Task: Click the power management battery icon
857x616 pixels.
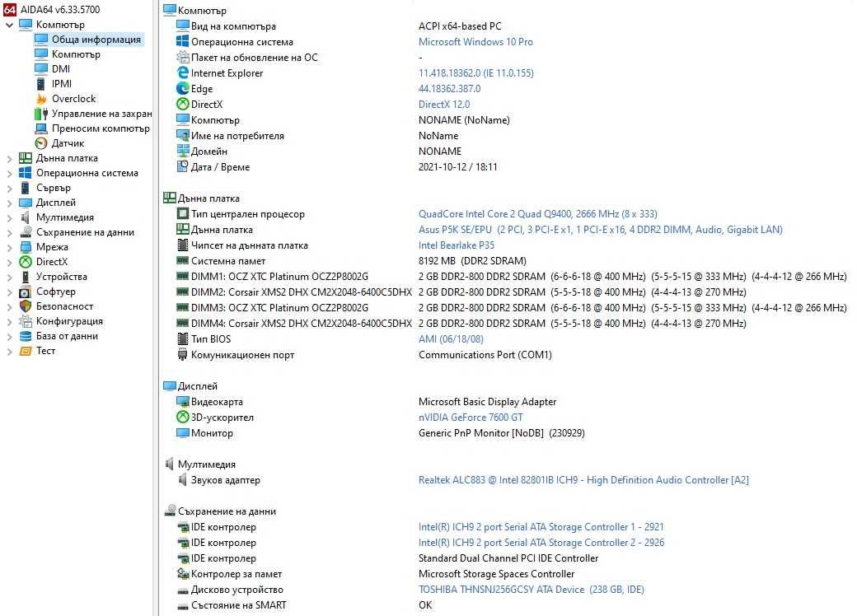Action: coord(41,114)
